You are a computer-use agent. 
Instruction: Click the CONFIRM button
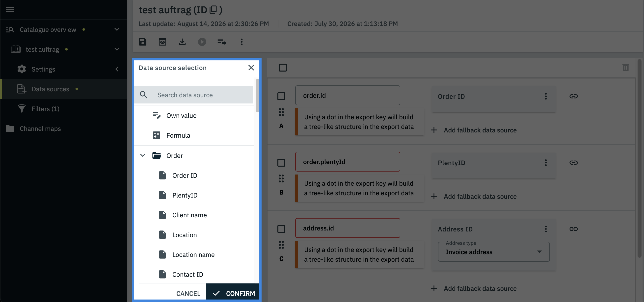(x=233, y=292)
